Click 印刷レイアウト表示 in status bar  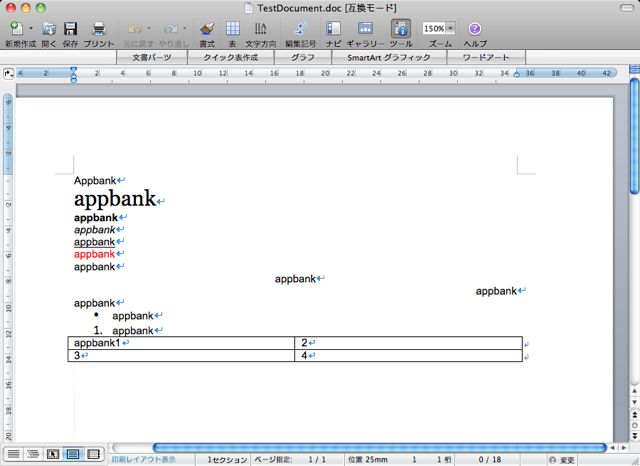coord(144,459)
